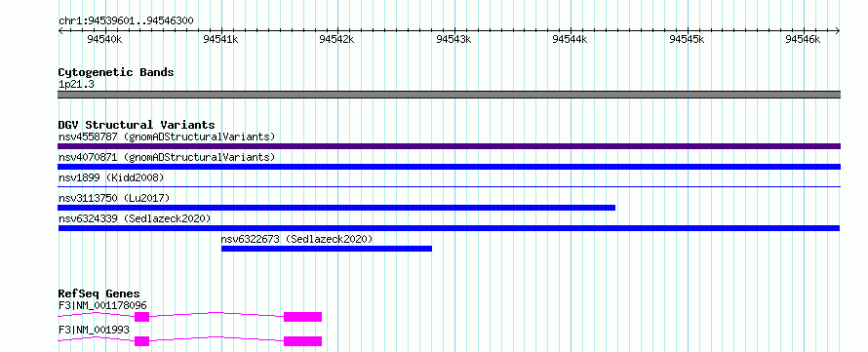The image size is (868, 352).
Task: Click the blue bar under nsv4070871
Action: point(449,167)
